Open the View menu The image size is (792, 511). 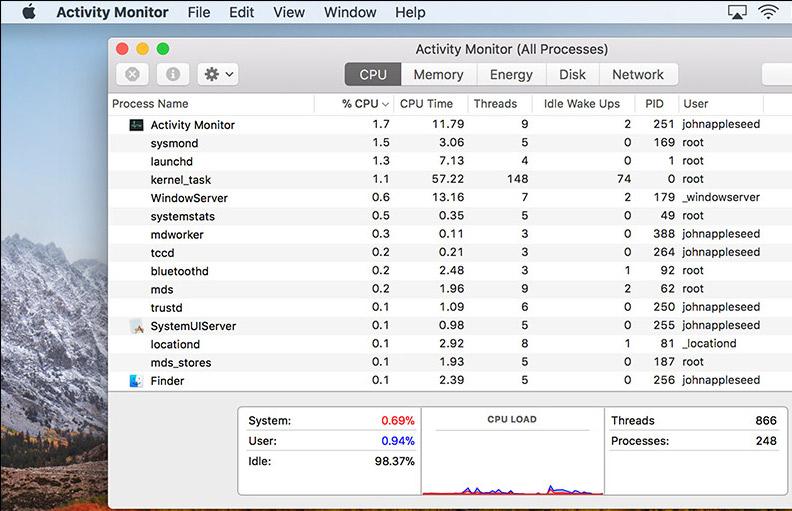289,12
